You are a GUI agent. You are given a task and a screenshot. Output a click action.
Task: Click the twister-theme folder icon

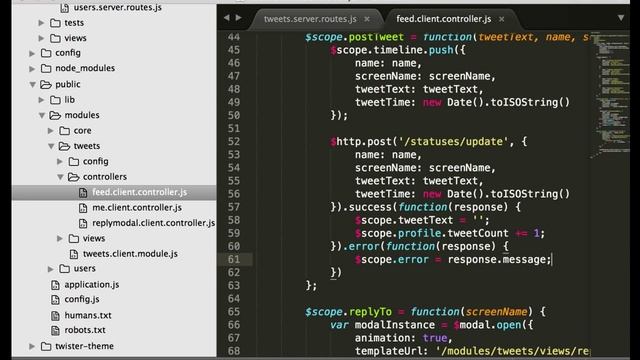coord(46,347)
